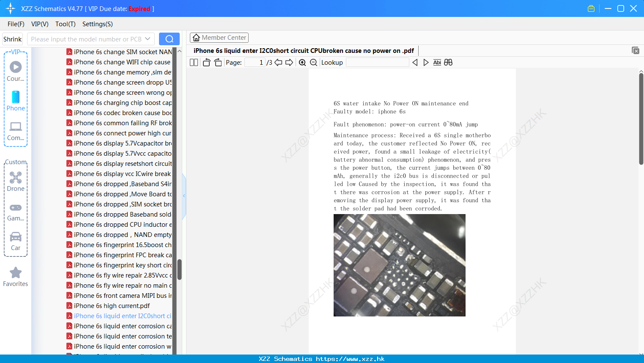Open the VIP(V) menu
This screenshot has width=644, height=363.
(40, 24)
